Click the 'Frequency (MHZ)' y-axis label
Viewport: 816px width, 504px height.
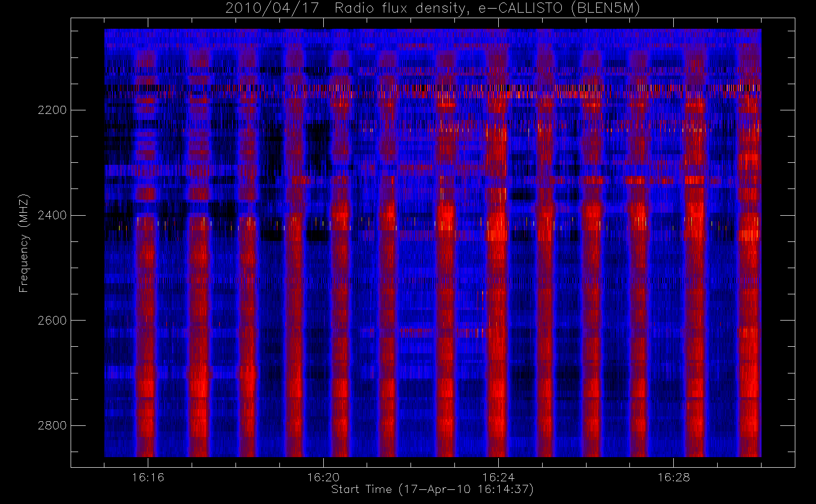[24, 243]
